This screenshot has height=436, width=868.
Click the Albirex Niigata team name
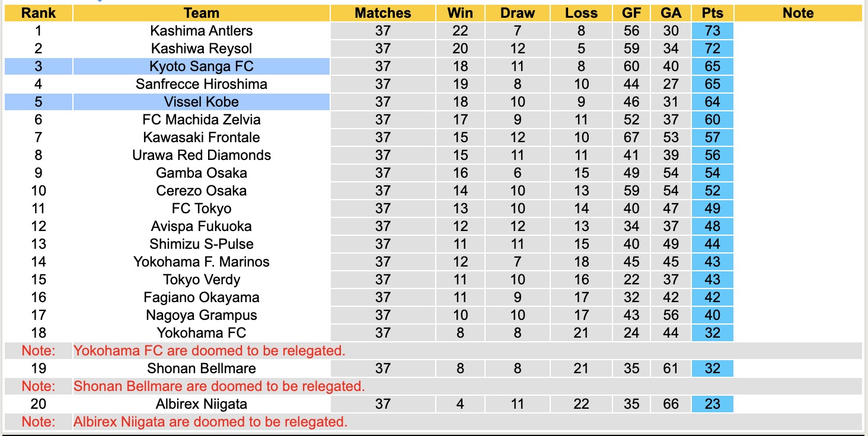point(202,404)
